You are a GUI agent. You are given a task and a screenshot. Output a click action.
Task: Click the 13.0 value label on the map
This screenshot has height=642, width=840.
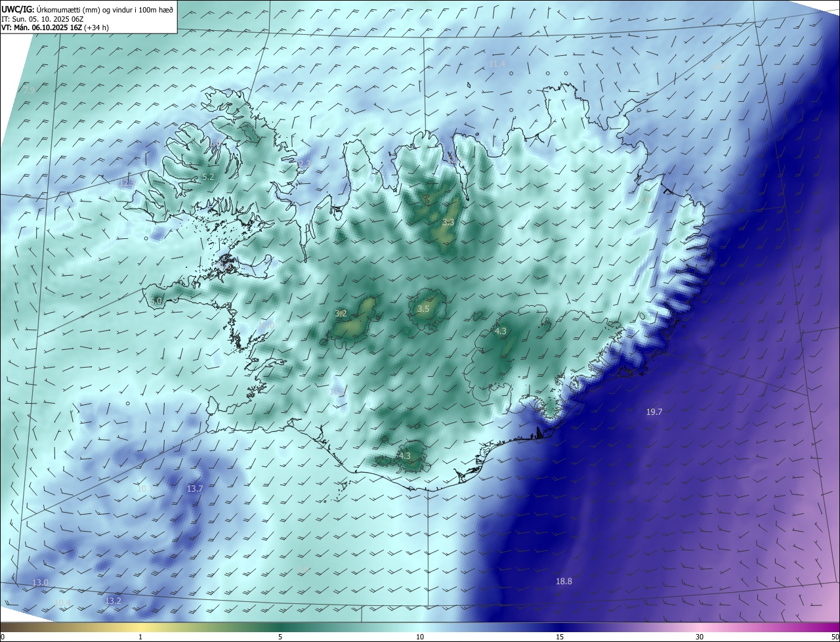click(41, 583)
